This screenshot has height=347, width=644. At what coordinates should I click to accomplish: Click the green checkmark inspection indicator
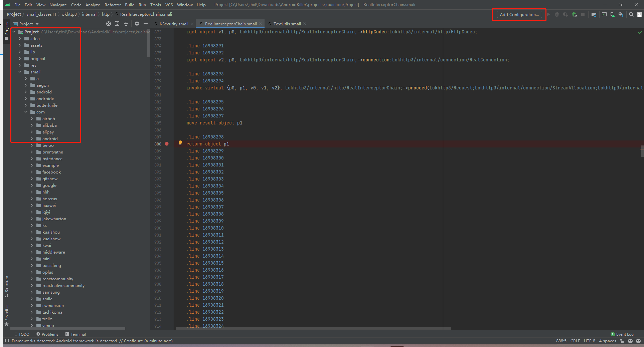(x=640, y=32)
